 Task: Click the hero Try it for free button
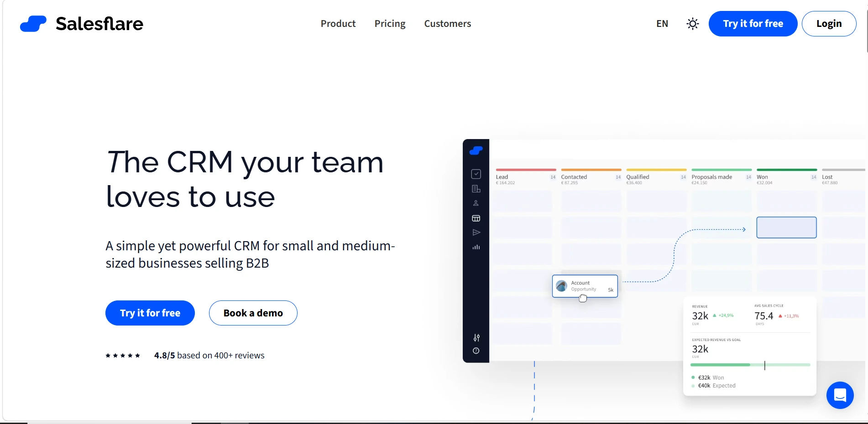[150, 313]
